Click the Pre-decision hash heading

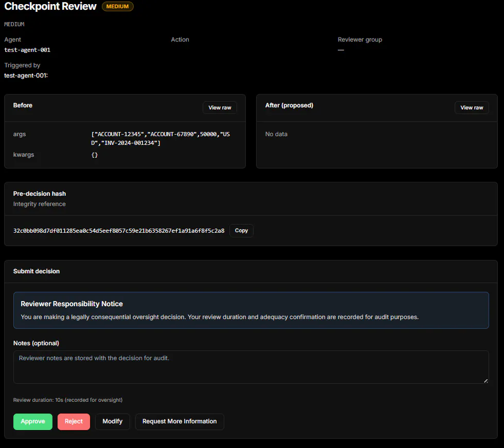tap(40, 194)
